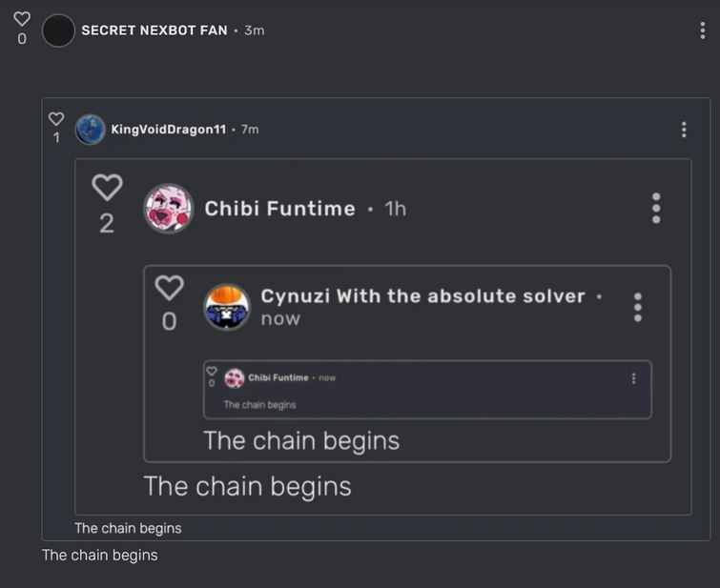The image size is (720, 588).
Task: Click the large Chibi Funtime username
Action: pos(280,209)
